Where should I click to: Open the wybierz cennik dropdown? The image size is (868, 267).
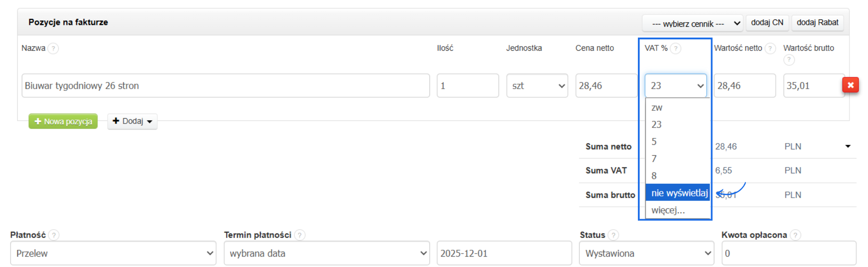(x=692, y=23)
